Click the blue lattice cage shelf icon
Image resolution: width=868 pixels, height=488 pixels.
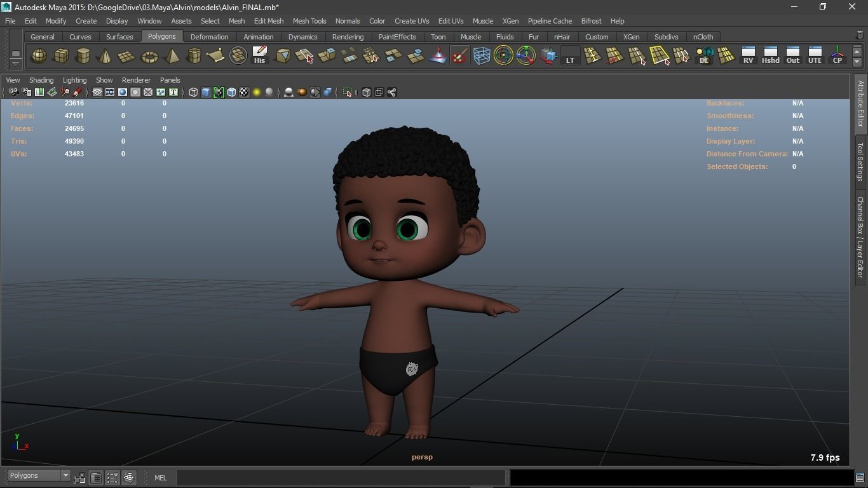click(482, 56)
